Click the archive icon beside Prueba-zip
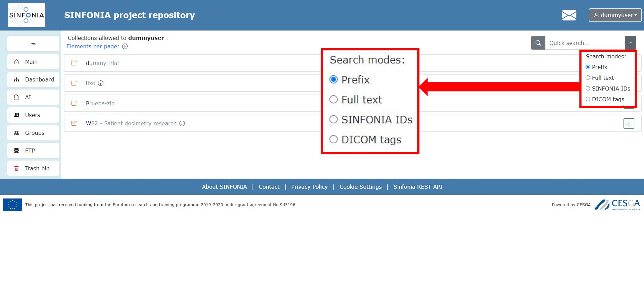This screenshot has height=289, width=644. [74, 103]
